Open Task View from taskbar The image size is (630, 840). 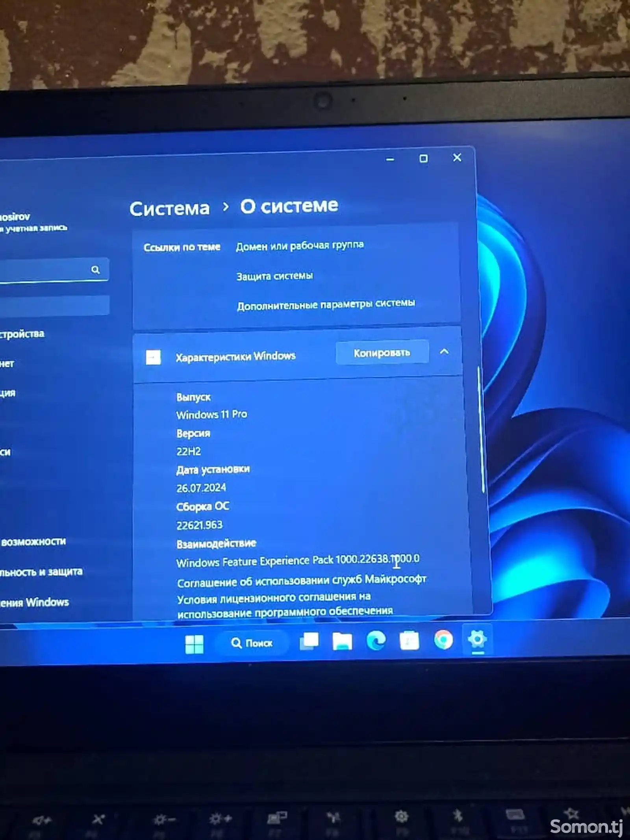[309, 642]
